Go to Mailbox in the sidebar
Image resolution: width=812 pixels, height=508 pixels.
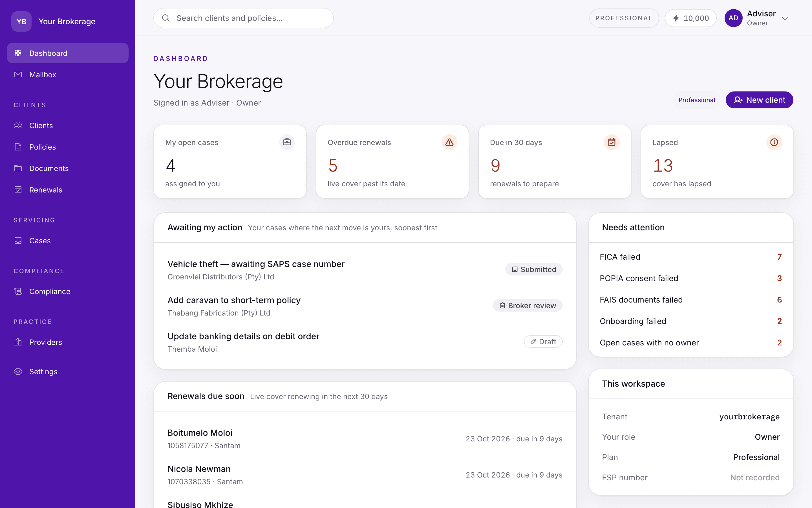[67, 75]
